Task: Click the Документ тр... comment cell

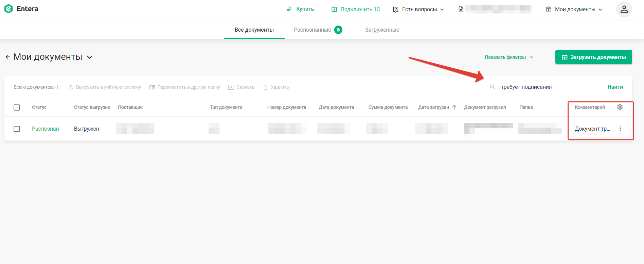Action: (592, 129)
